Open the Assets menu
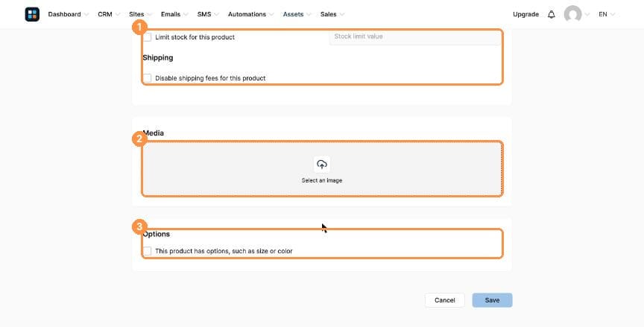This screenshot has height=327, width=644. [x=293, y=14]
